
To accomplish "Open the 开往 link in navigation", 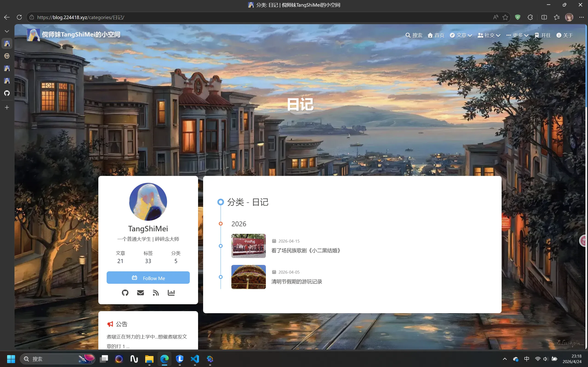I will pyautogui.click(x=543, y=35).
